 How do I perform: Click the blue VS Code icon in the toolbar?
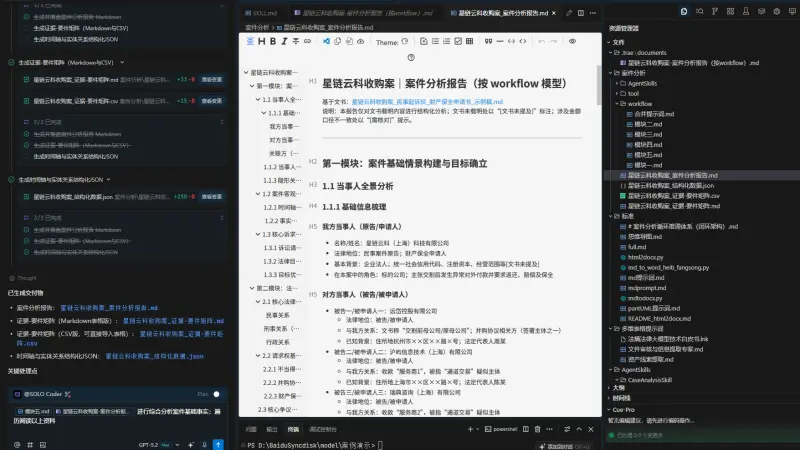pos(326,41)
